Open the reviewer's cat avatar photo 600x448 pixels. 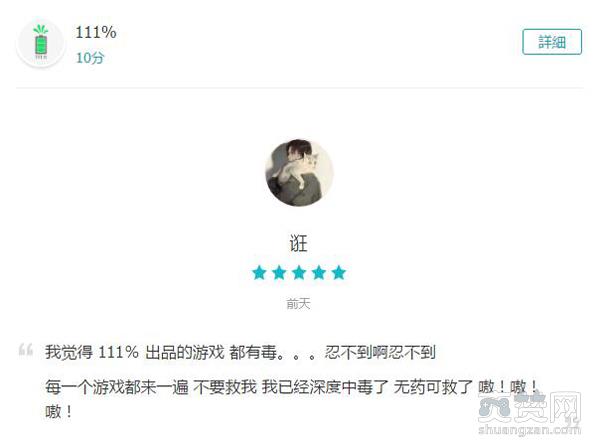point(300,173)
